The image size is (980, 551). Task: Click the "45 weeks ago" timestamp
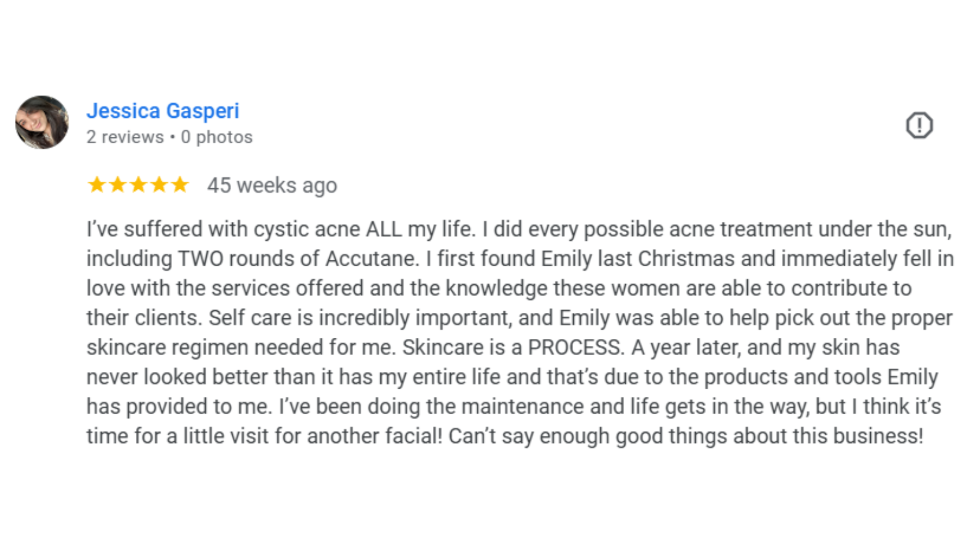point(272,186)
